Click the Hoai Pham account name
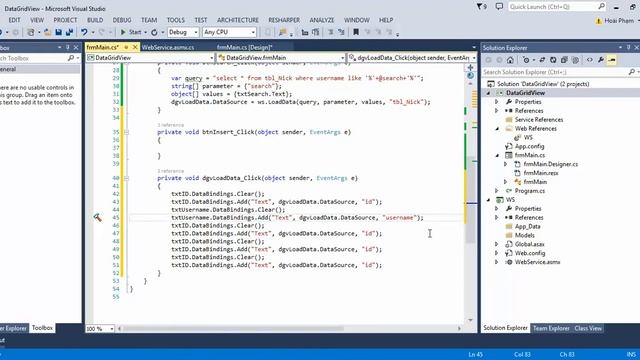640x360 pixels. pos(619,20)
